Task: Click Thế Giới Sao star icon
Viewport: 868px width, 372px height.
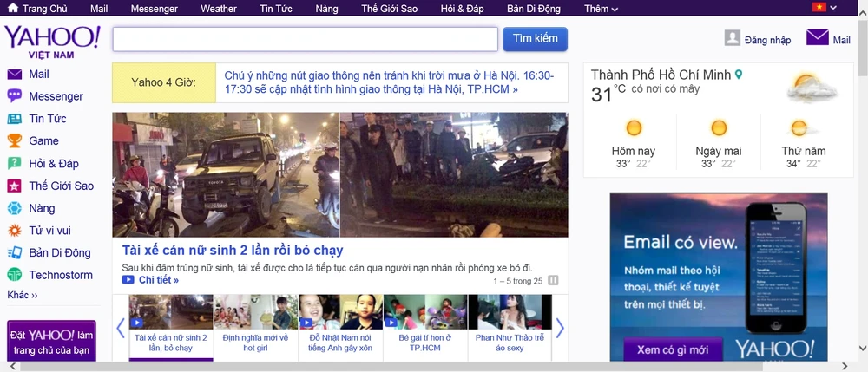Action: tap(15, 186)
